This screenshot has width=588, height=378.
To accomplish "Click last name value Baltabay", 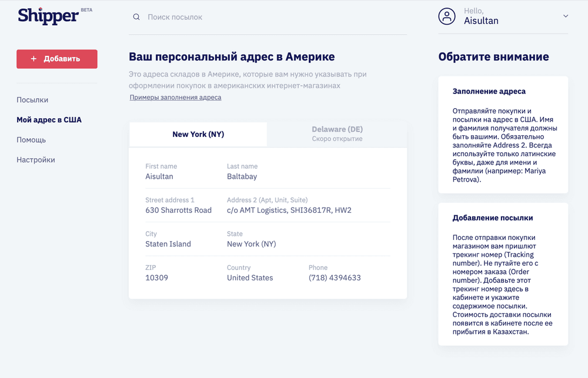I will pyautogui.click(x=242, y=176).
